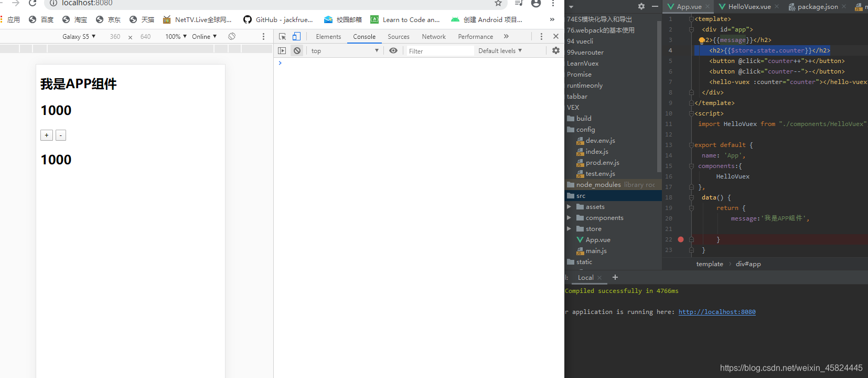Viewport: 868px width, 378px height.
Task: Close the App.vue editor tab
Action: point(708,7)
